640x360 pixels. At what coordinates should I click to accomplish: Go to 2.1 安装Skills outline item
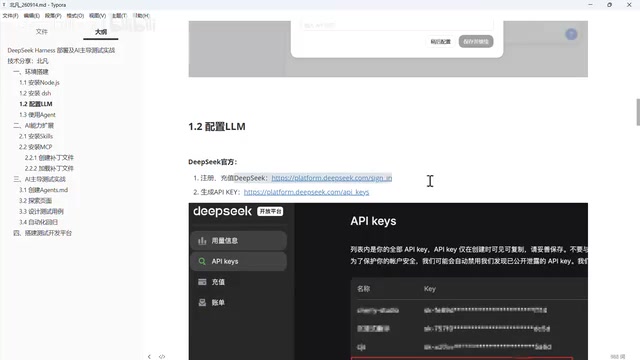pyautogui.click(x=36, y=136)
